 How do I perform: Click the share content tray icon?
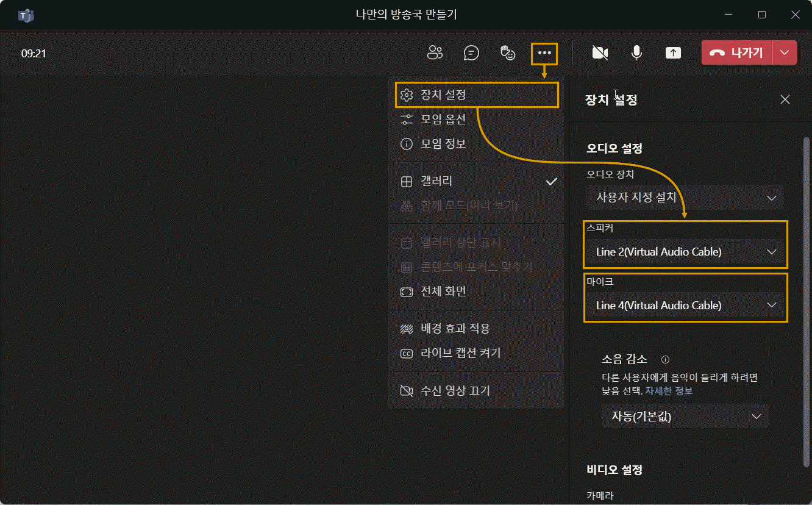[x=673, y=53]
